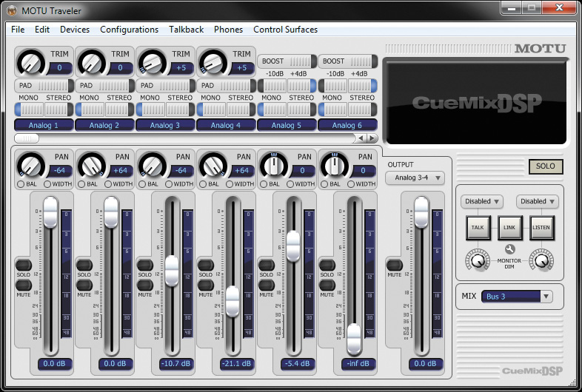Click the Analog 6 channel name label
The image size is (582, 392).
click(x=347, y=125)
